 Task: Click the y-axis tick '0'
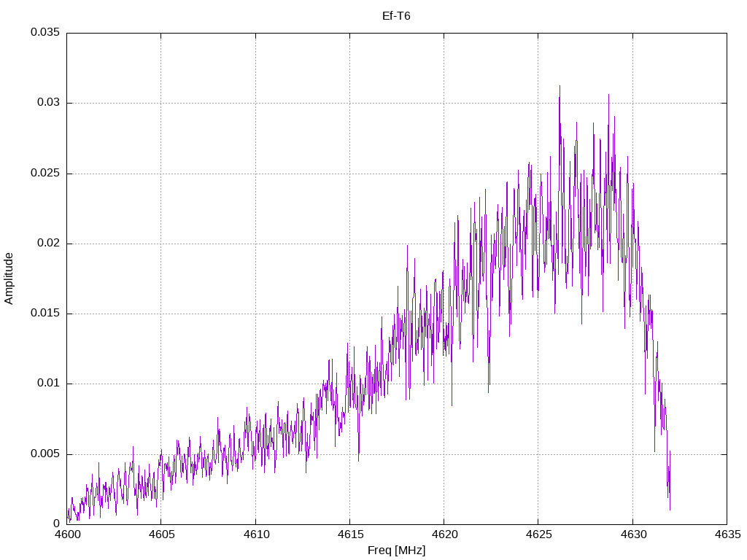pos(57,524)
